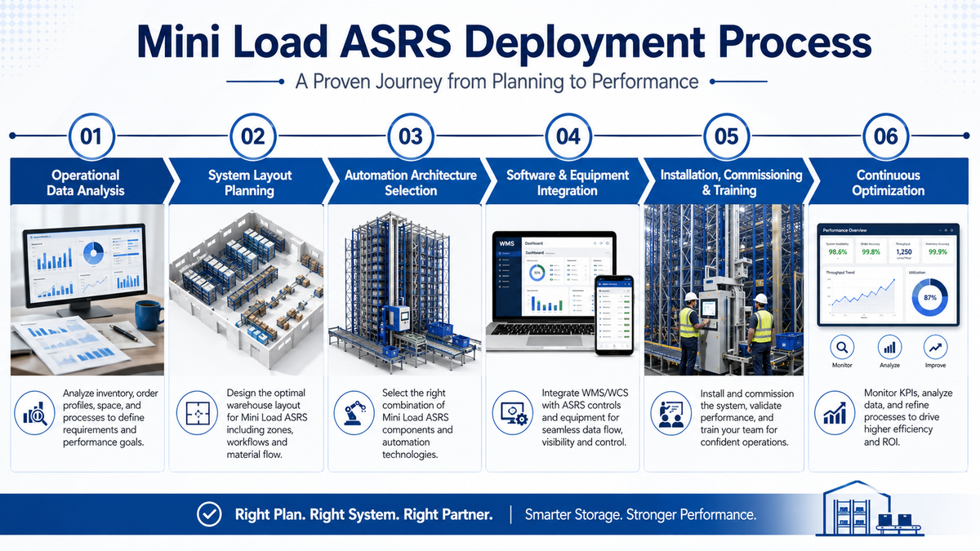Open the Continuous Optimization header
Image resolution: width=980 pixels, height=551 pixels.
(889, 182)
